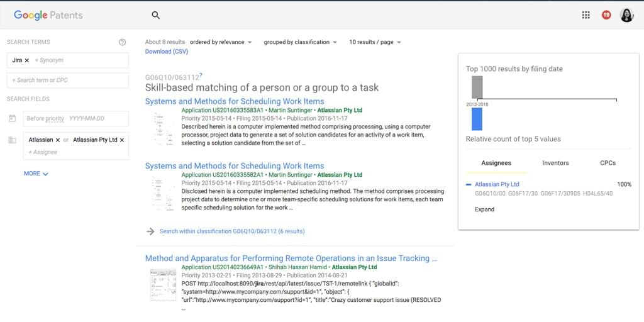Open the grouped by classification dropdown

point(300,42)
